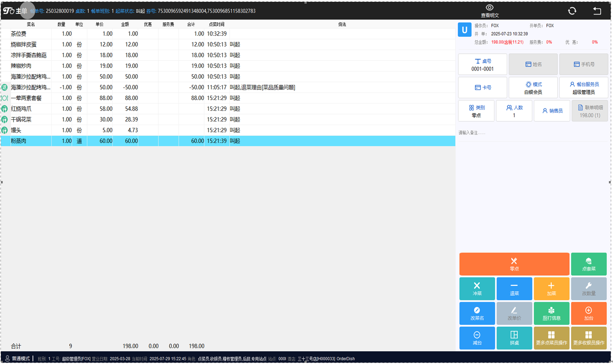Open 更多收银员操作 menu
613x364 pixels.
[x=589, y=338]
